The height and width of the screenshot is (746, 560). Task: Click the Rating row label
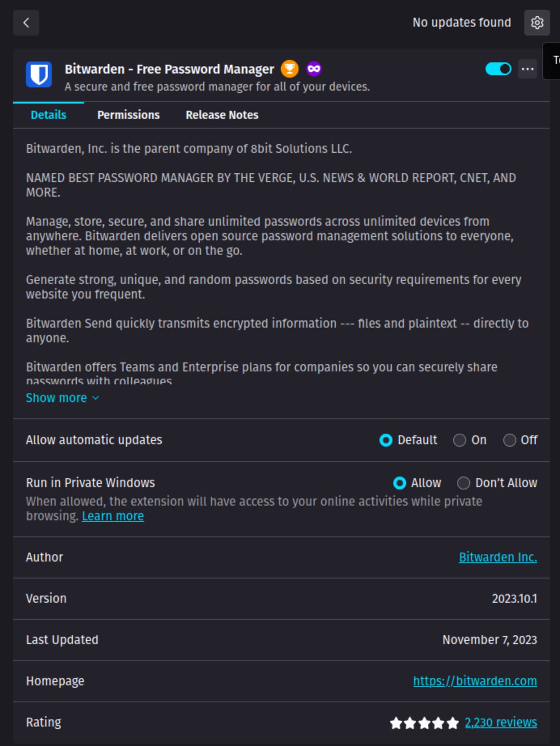pyautogui.click(x=43, y=723)
